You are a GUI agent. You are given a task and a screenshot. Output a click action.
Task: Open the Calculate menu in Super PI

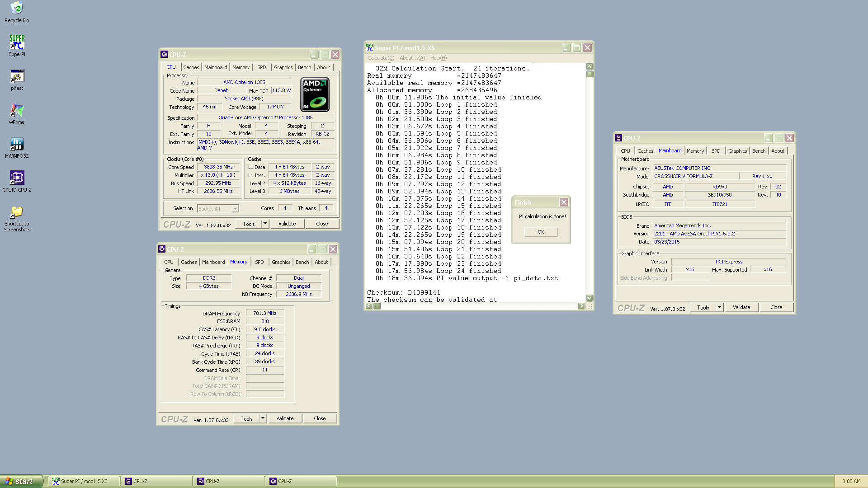pos(381,58)
